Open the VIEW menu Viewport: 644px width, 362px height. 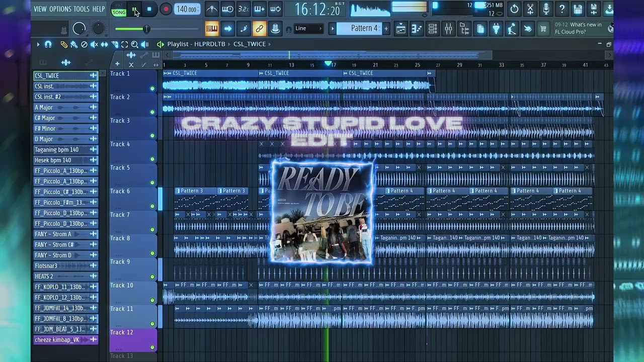click(x=40, y=9)
